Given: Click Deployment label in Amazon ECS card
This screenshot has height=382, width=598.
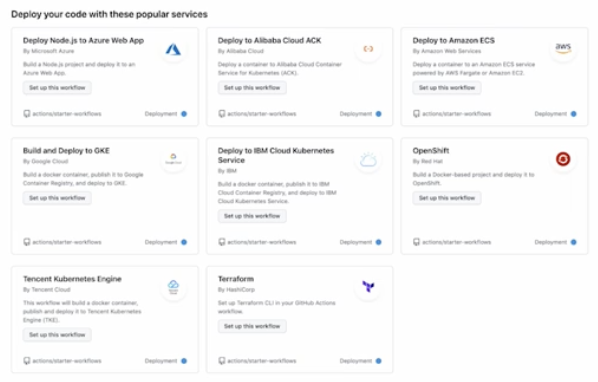Looking at the screenshot, I should click(550, 114).
